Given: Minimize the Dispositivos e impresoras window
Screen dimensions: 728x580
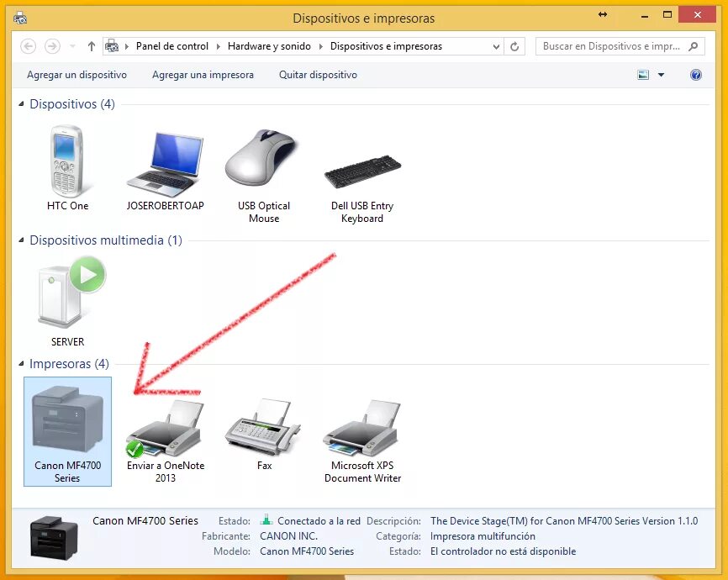Looking at the screenshot, I should (645, 15).
